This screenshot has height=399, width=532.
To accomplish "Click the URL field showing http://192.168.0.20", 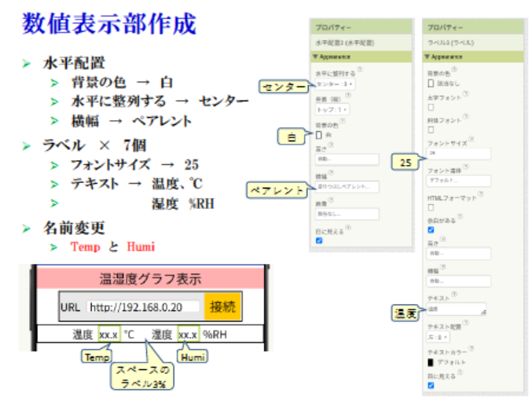I will [x=142, y=306].
